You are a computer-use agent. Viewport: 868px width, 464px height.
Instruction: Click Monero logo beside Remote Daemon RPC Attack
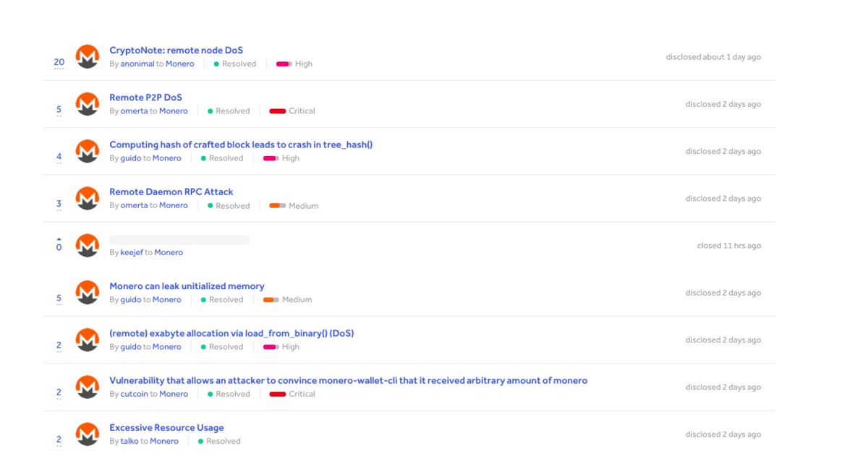[88, 198]
